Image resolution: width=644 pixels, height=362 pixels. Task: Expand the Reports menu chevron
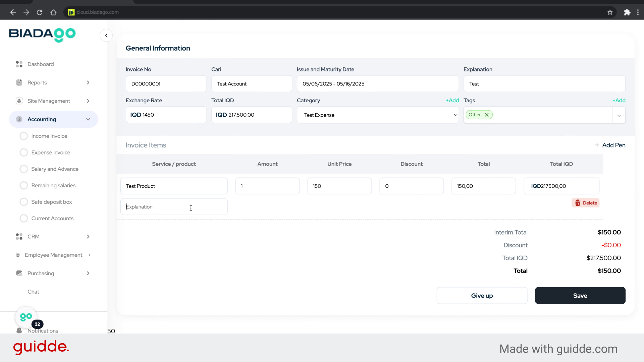(x=88, y=82)
